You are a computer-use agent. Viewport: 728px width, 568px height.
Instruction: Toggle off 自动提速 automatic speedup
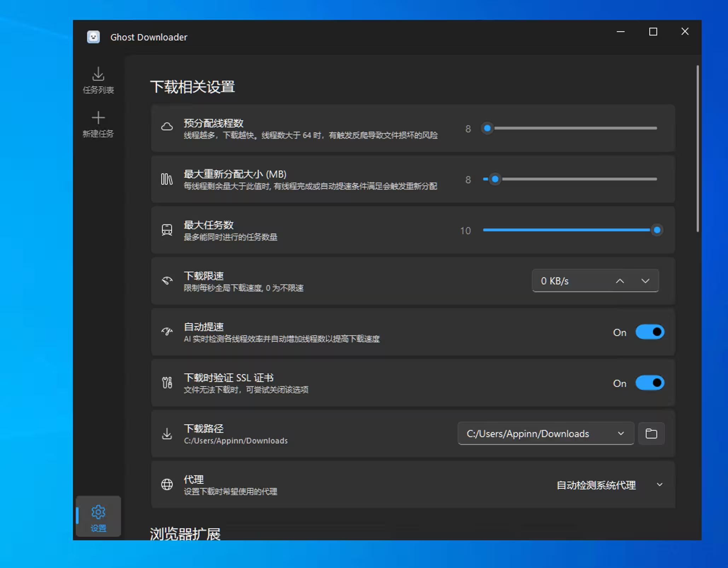650,332
